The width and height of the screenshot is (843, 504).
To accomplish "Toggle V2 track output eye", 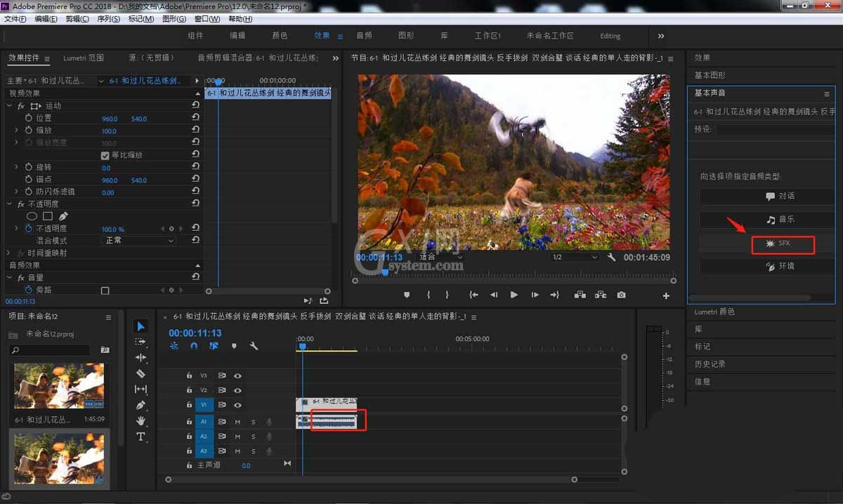I will [x=237, y=390].
